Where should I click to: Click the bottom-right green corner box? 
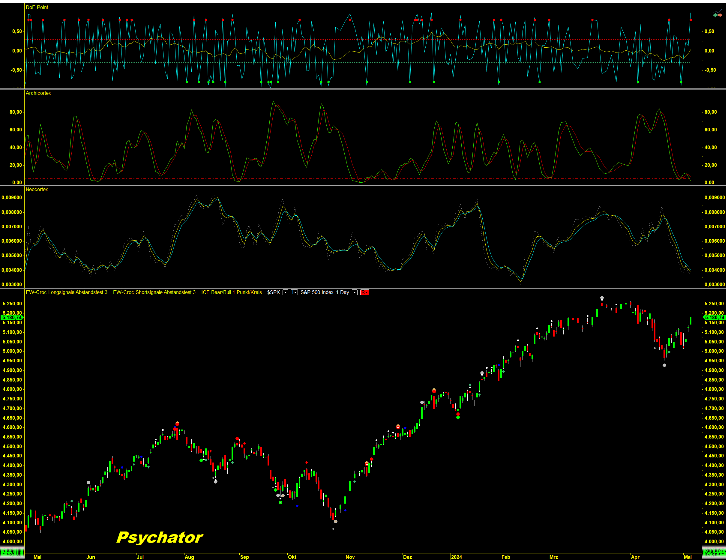pos(714,552)
